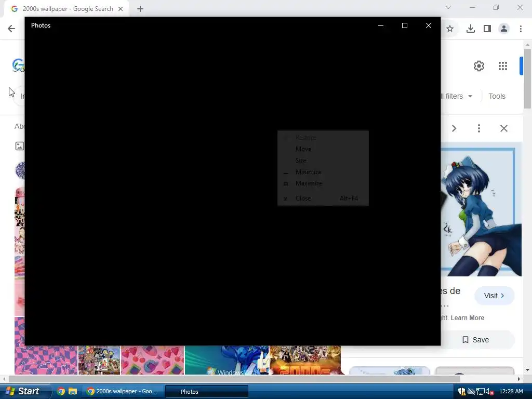Open the pink purple checkered thumbnail

(46, 360)
